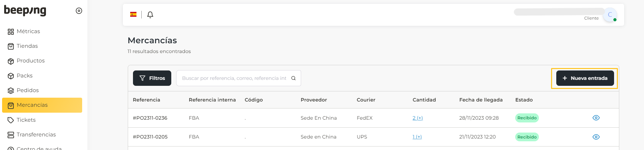The image size is (644, 150).
Task: Click the Tickets tag icon
Action: pos(11,120)
